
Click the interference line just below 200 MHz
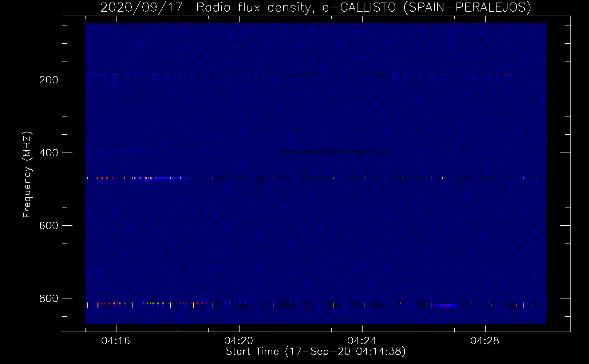click(316, 75)
